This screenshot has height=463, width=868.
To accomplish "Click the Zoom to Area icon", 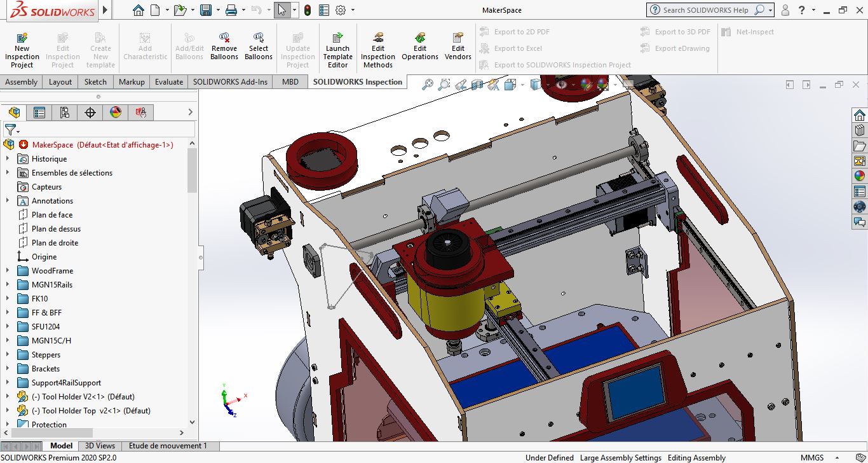I will (x=444, y=84).
